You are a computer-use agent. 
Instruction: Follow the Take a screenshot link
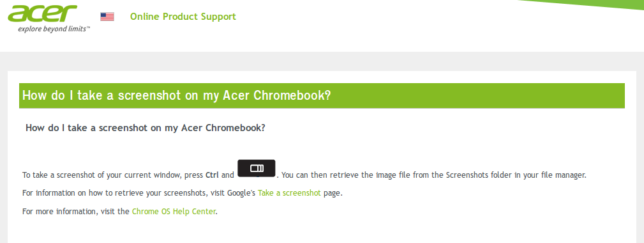[x=289, y=193]
